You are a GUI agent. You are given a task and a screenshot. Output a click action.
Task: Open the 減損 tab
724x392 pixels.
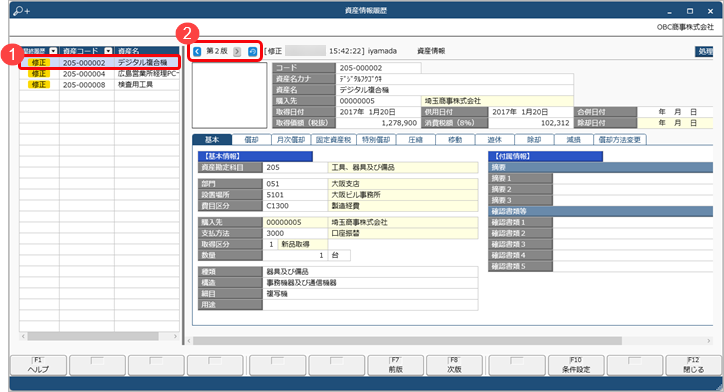(573, 139)
